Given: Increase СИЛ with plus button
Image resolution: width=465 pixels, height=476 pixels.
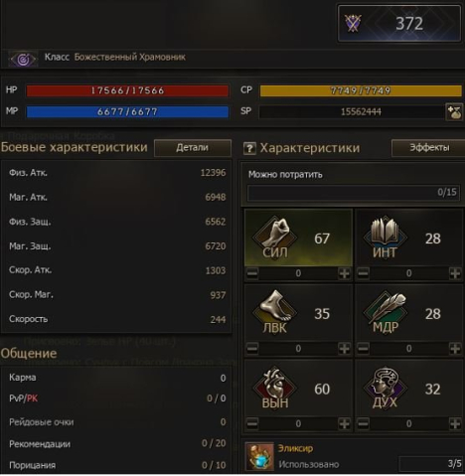Looking at the screenshot, I should [x=345, y=273].
